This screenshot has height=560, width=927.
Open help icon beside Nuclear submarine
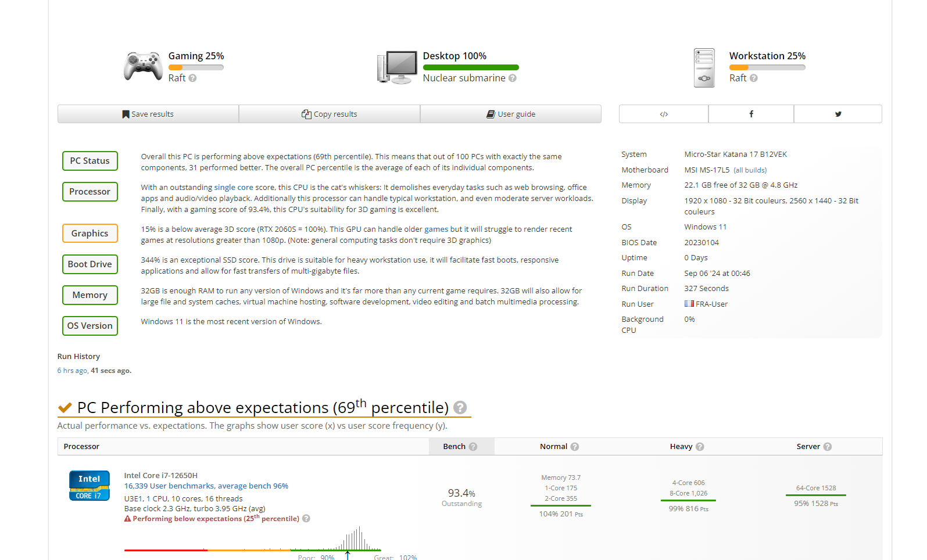513,78
